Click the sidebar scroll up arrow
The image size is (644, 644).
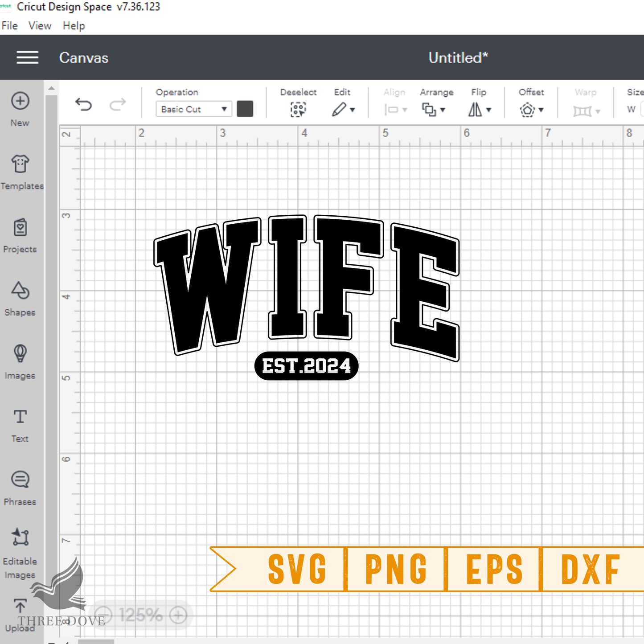(x=52, y=88)
